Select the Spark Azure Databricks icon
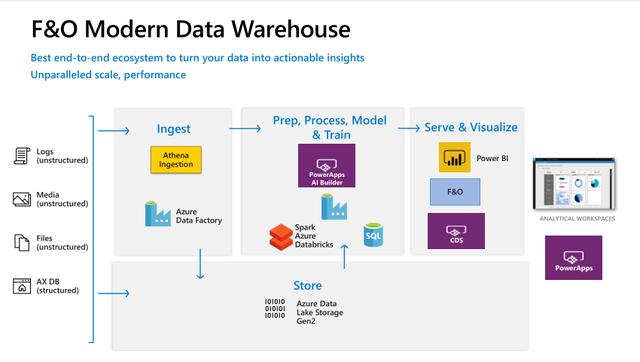 281,237
